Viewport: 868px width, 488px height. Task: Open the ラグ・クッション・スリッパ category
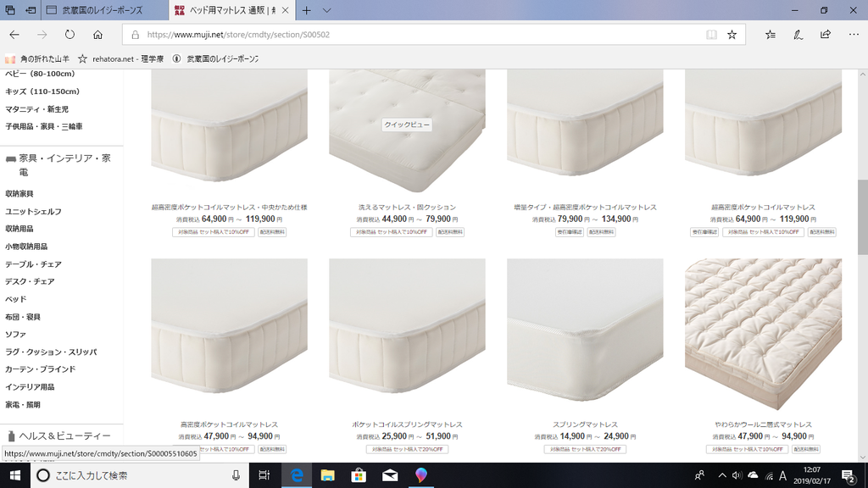tap(51, 352)
